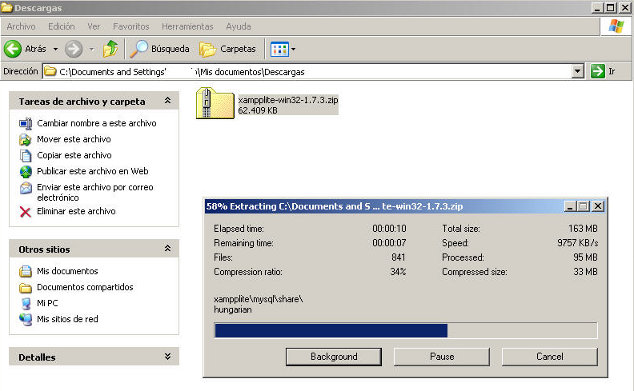Click the envelope email icon

pyautogui.click(x=25, y=188)
